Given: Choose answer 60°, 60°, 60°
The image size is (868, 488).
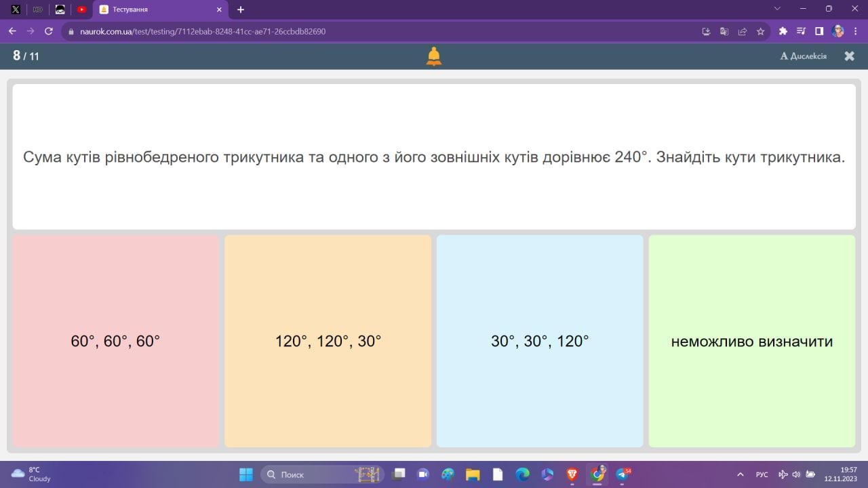Looking at the screenshot, I should point(115,341).
